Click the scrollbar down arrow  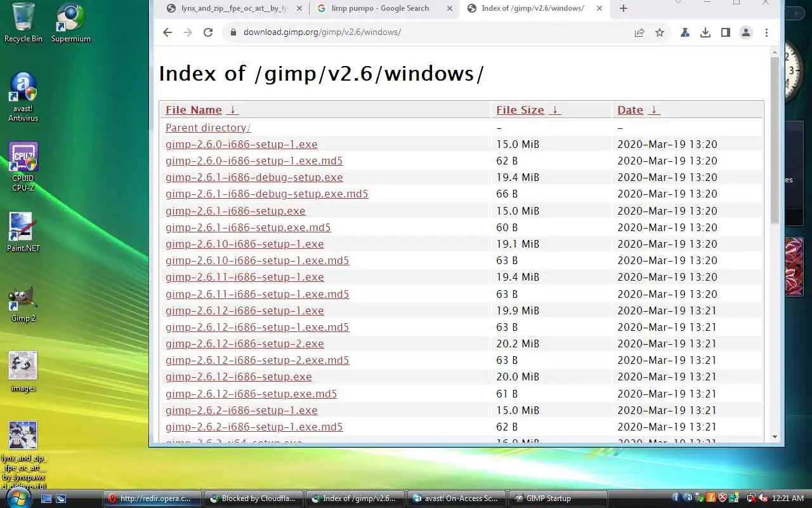click(775, 437)
